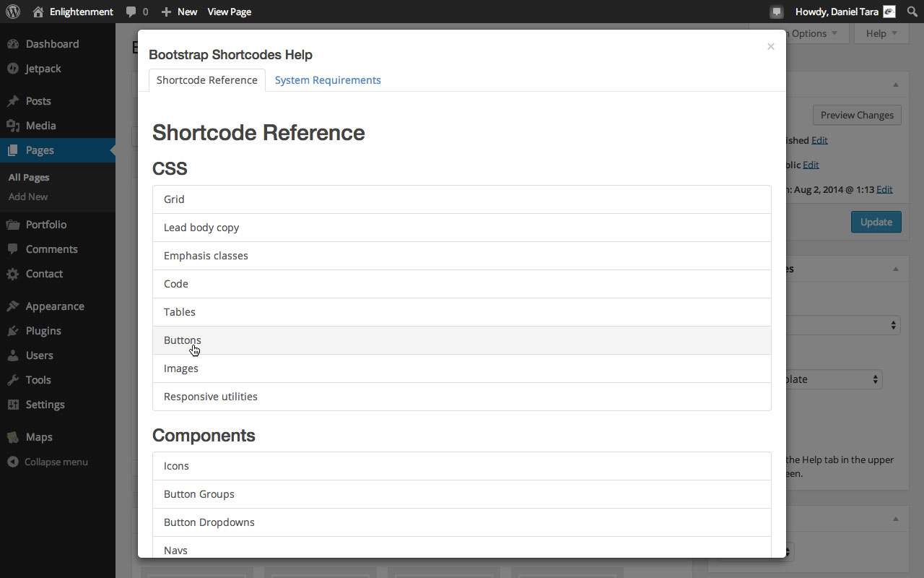Close the Bootstrap Shortcodes Help modal
Screen dimensions: 924x578
coord(771,46)
